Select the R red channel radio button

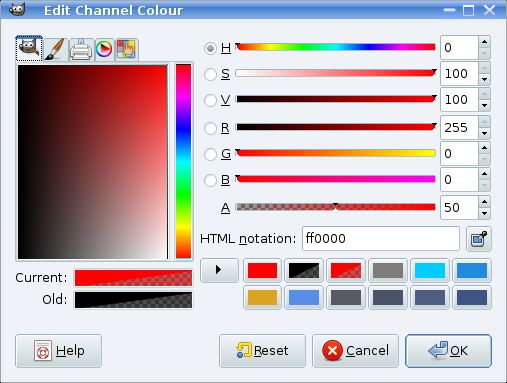pos(210,128)
